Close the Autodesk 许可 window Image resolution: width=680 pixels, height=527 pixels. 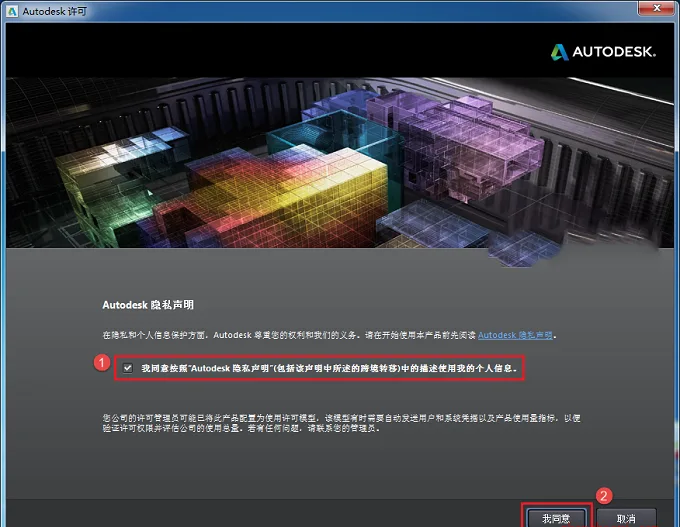[657, 7]
